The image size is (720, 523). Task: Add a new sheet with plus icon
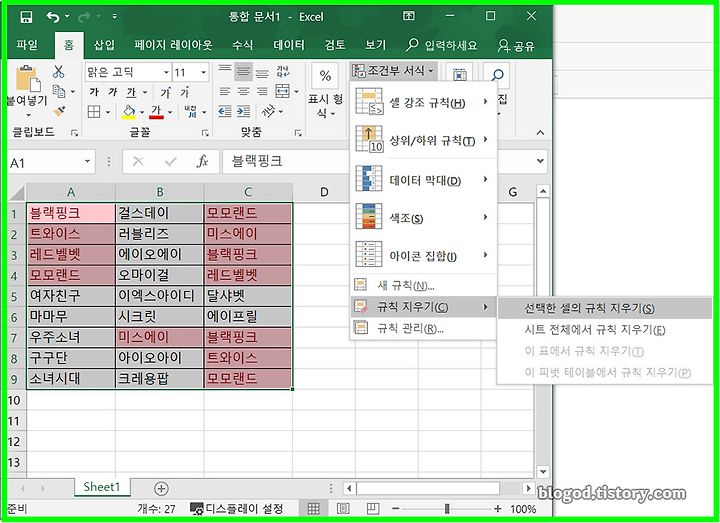coord(161,489)
